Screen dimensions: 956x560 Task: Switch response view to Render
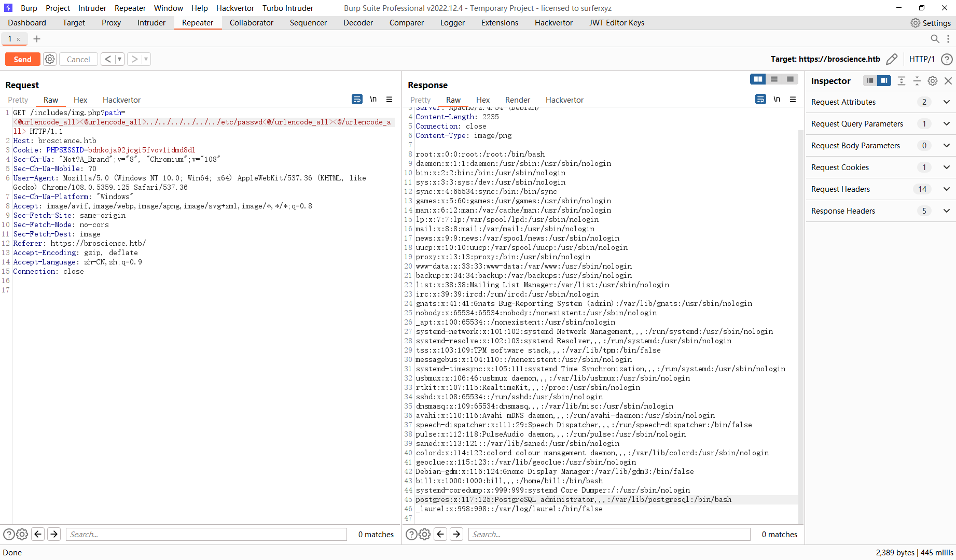[x=518, y=100]
